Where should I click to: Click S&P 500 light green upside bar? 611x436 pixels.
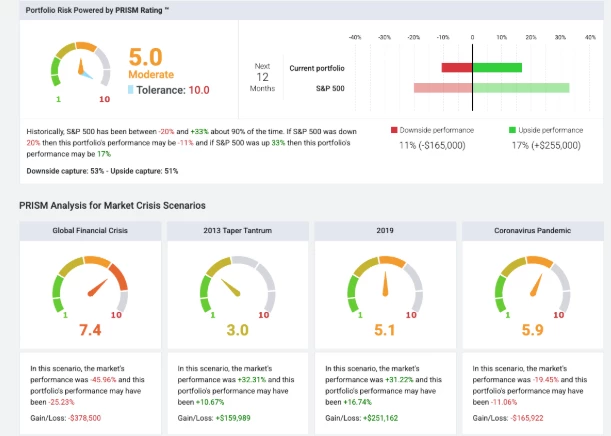tap(521, 88)
